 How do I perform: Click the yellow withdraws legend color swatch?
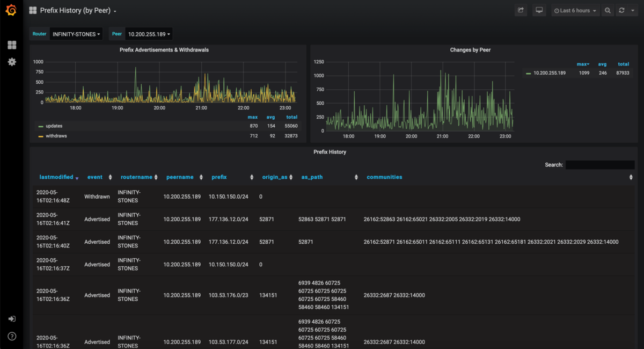pos(41,136)
